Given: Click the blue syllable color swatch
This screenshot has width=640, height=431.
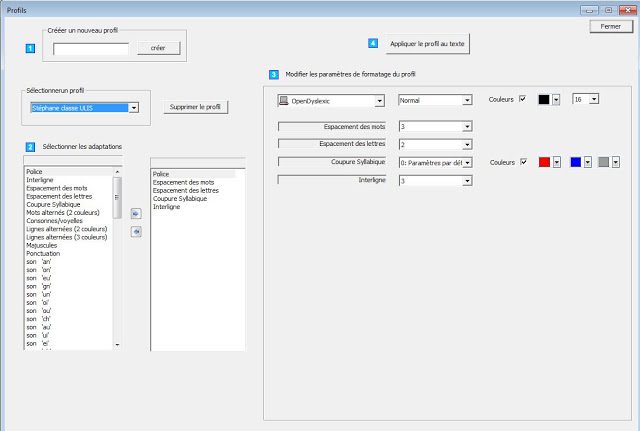Looking at the screenshot, I should click(x=576, y=162).
